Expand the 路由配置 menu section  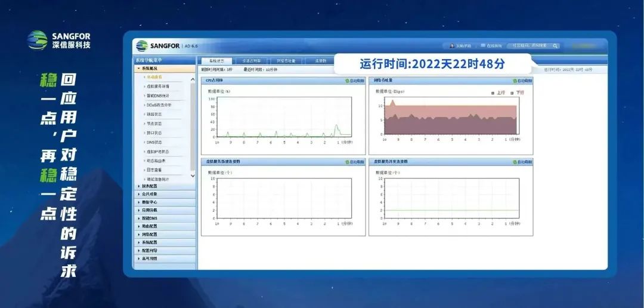tap(165, 226)
